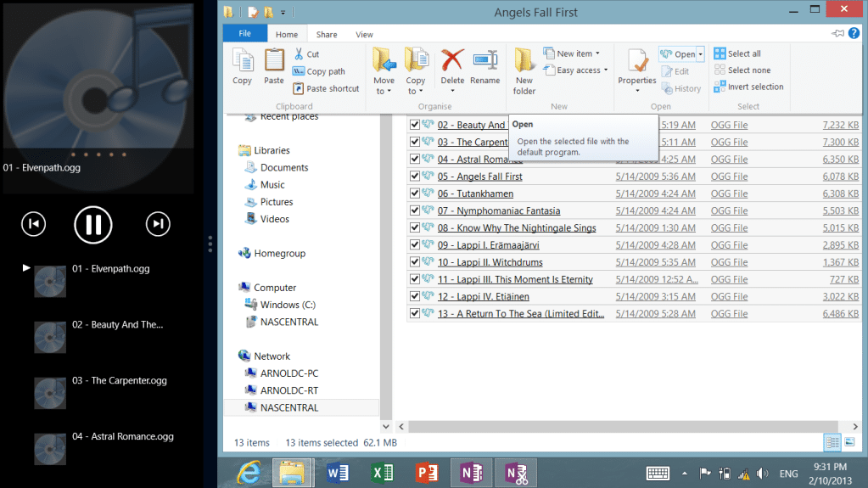Open OneNote from the taskbar

[x=471, y=473]
